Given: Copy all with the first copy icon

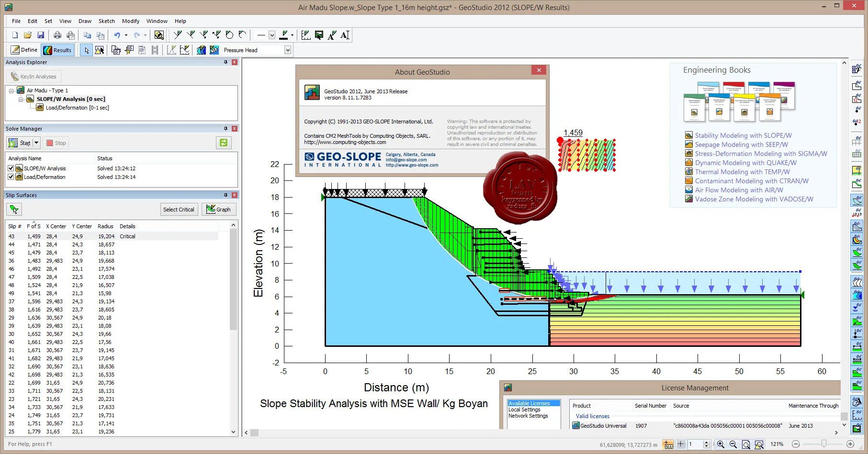Looking at the screenshot, I should tap(87, 35).
